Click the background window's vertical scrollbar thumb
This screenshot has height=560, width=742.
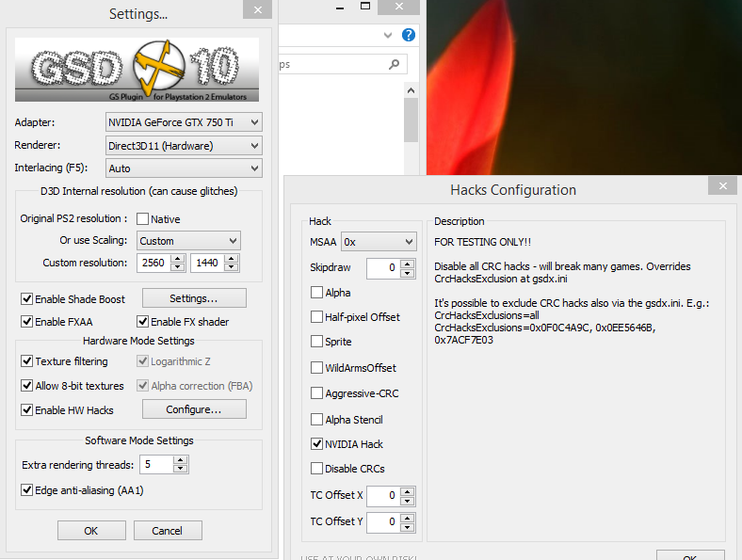pos(411,120)
